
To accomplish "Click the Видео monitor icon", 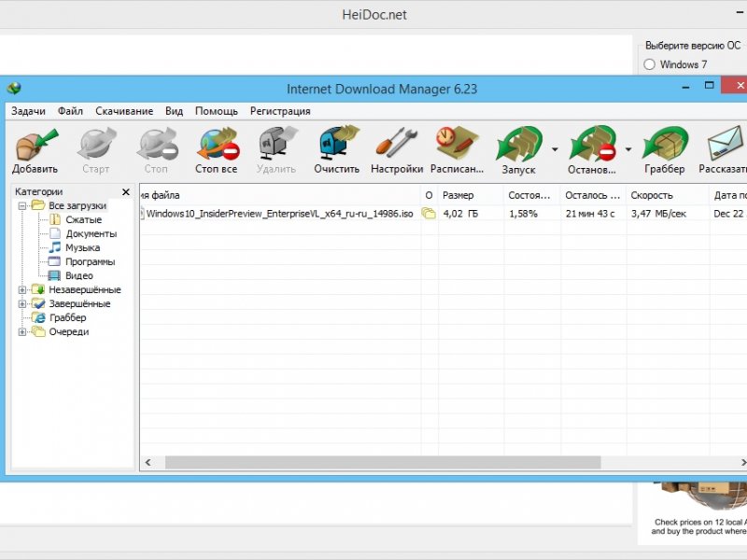I will coord(55,275).
